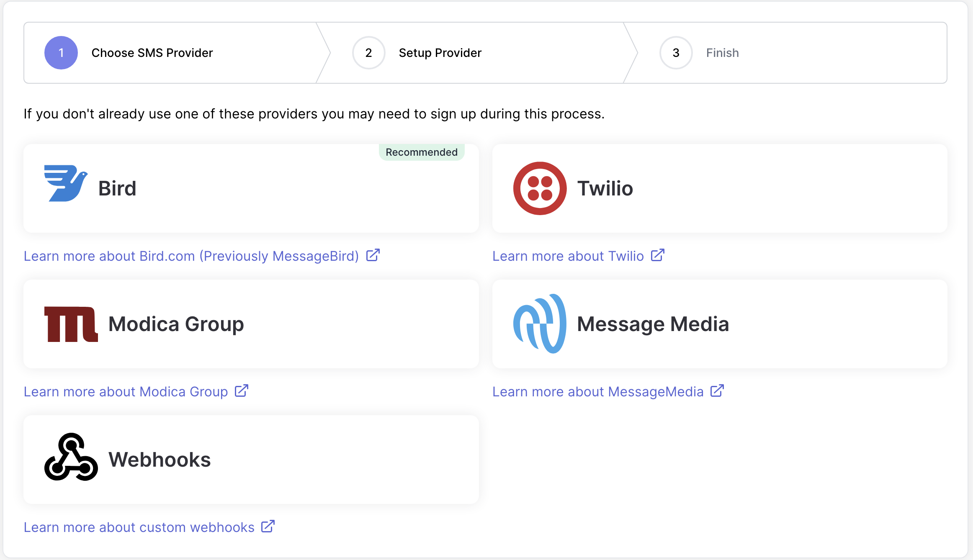Choose Twilio as the SMS provider
The width and height of the screenshot is (973, 560).
[x=720, y=188]
